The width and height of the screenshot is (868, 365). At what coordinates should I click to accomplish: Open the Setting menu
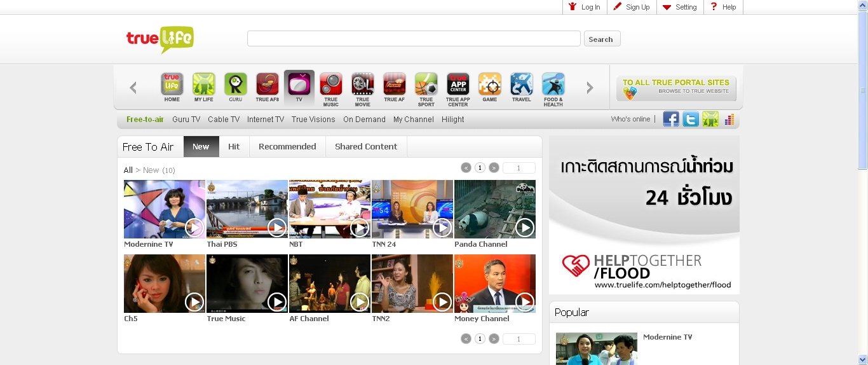[x=679, y=7]
